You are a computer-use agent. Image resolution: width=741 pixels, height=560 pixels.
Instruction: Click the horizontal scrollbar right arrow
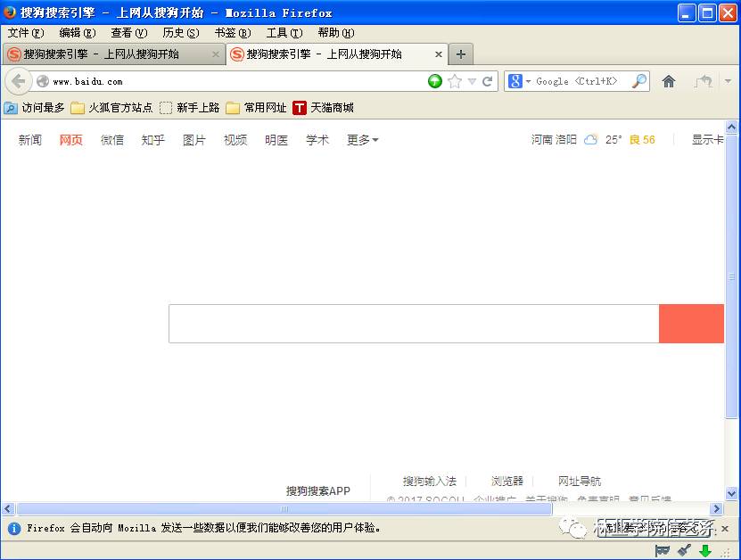[716, 509]
